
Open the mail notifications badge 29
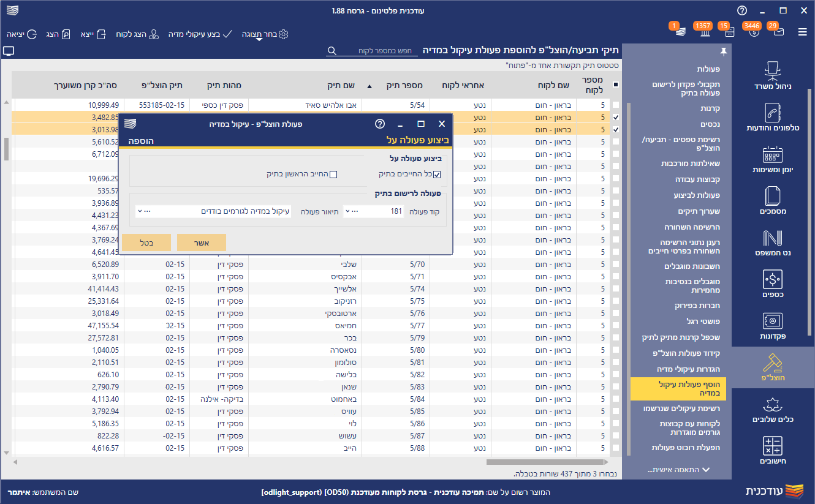click(777, 29)
